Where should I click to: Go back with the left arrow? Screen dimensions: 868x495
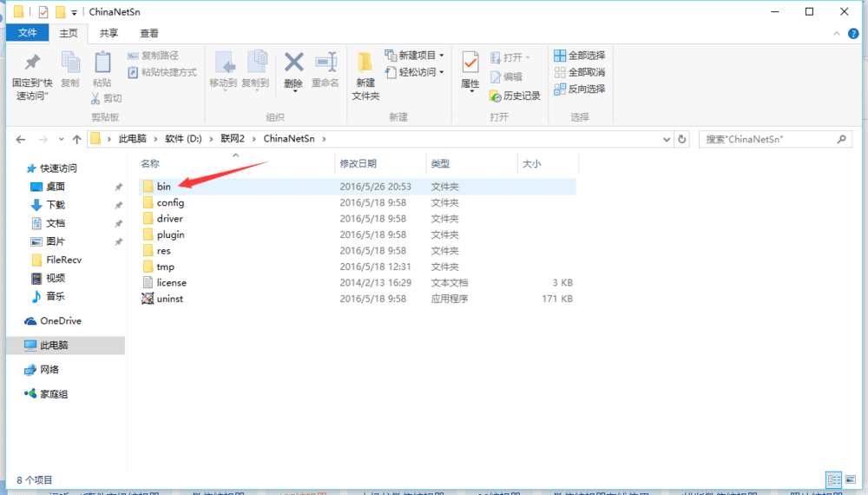21,139
